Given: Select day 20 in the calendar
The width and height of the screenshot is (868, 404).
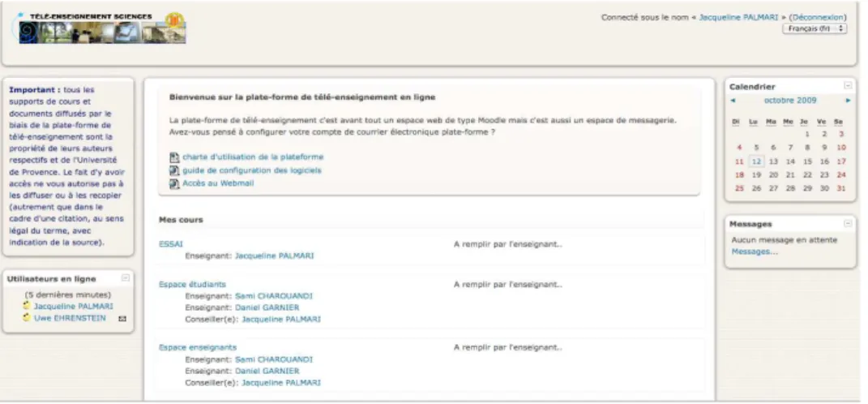Looking at the screenshot, I should 773,174.
